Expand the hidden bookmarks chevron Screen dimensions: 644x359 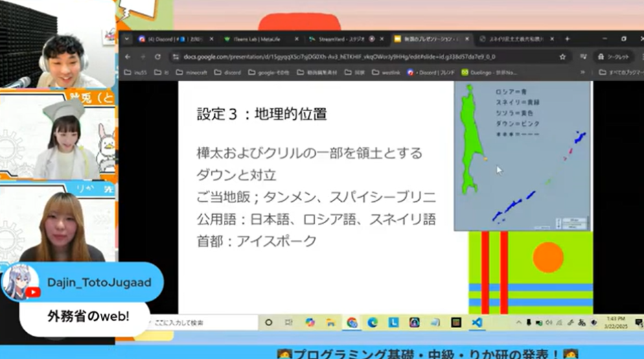(582, 72)
